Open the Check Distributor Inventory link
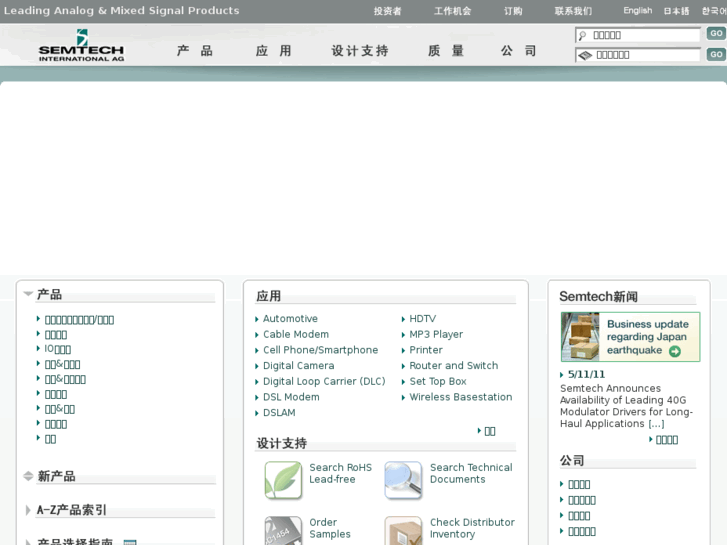727x545 pixels. click(472, 528)
